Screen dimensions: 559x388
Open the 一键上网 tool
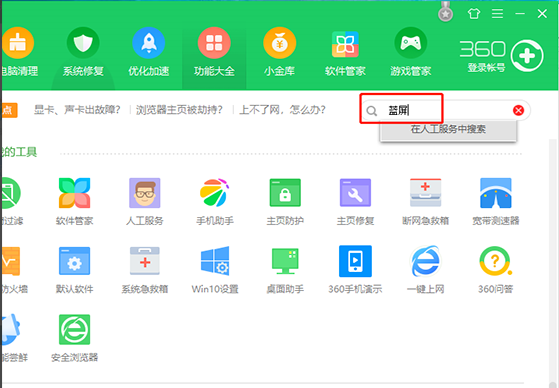pos(425,270)
